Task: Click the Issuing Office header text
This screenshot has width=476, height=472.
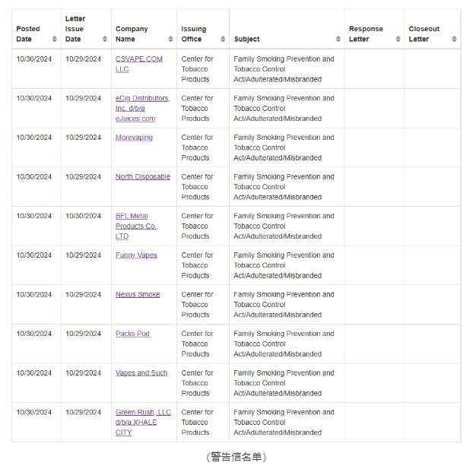Action: [x=194, y=34]
